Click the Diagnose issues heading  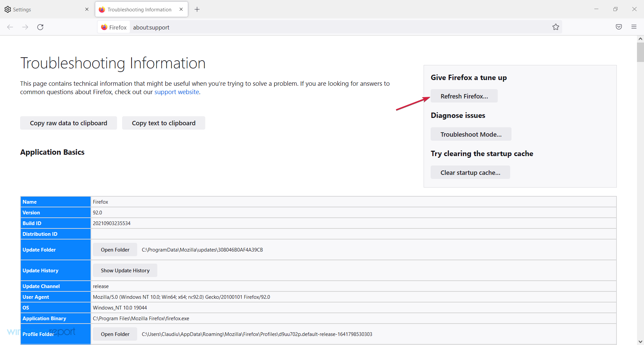458,115
